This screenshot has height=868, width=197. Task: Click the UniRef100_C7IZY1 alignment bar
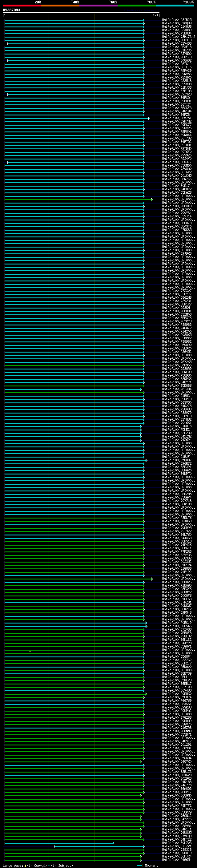coord(99,846)
